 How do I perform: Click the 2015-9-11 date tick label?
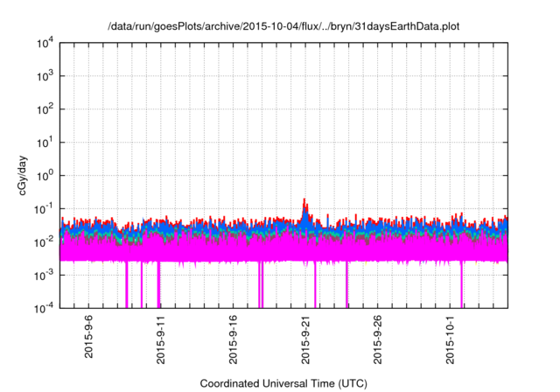click(161, 339)
